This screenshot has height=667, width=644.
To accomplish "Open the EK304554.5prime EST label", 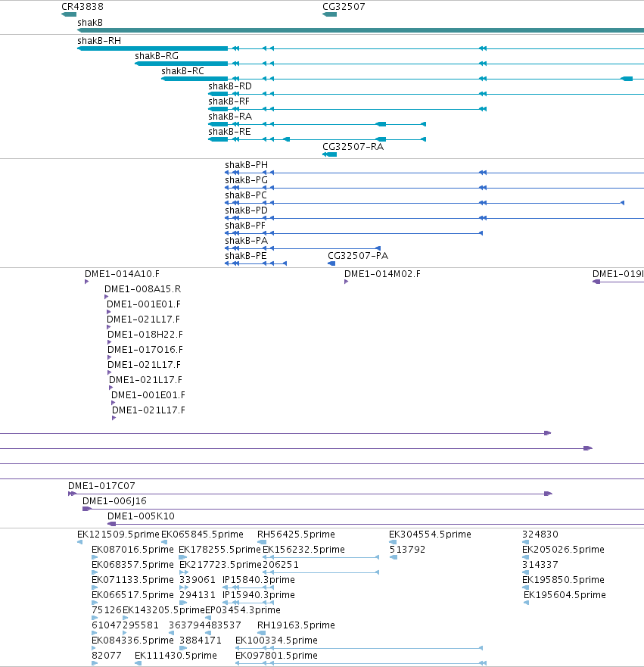I will click(430, 535).
